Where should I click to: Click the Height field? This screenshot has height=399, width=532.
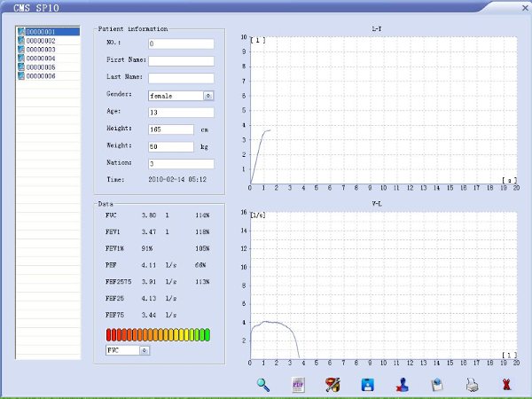pos(171,129)
